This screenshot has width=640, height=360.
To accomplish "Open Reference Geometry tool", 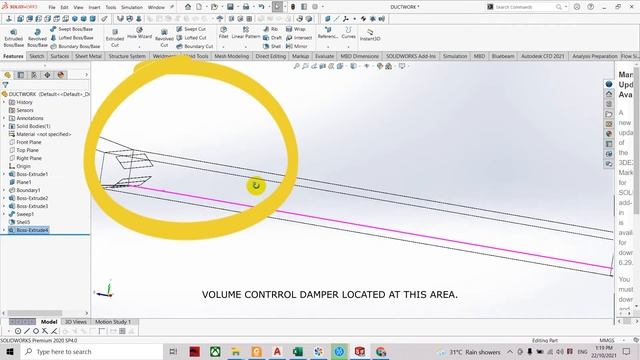I will click(328, 33).
